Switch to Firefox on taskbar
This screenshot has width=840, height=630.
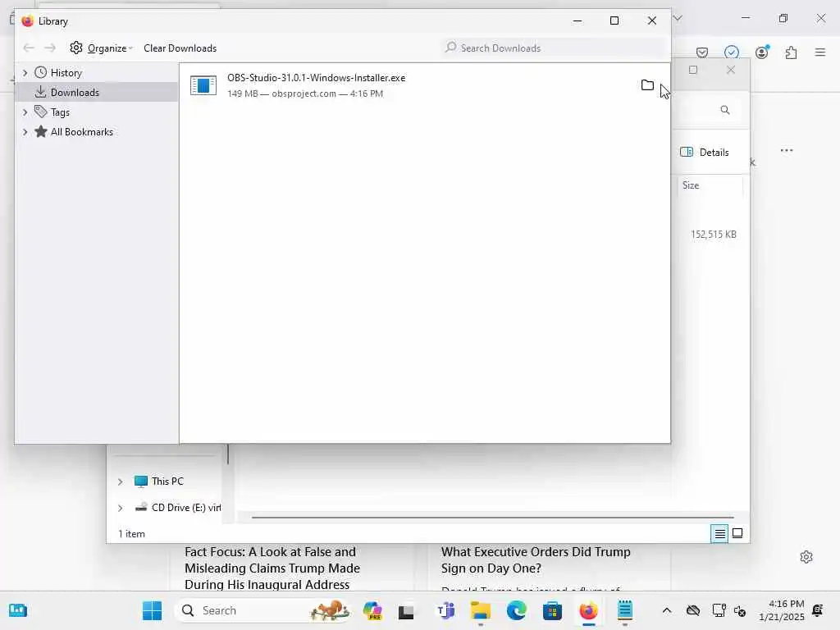(x=588, y=610)
